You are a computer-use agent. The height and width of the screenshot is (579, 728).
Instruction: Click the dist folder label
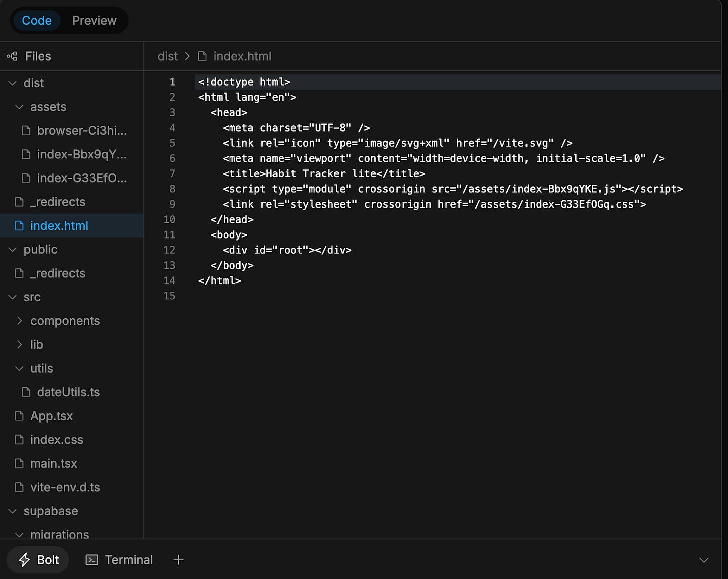pos(34,83)
